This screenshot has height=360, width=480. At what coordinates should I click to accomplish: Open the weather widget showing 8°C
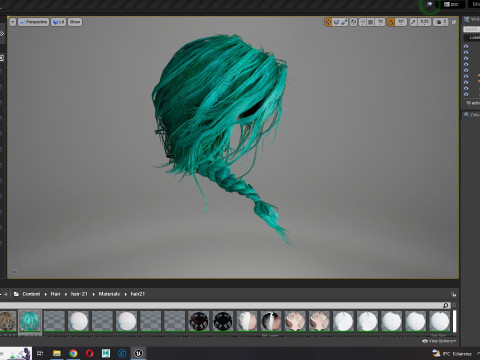pos(452,354)
